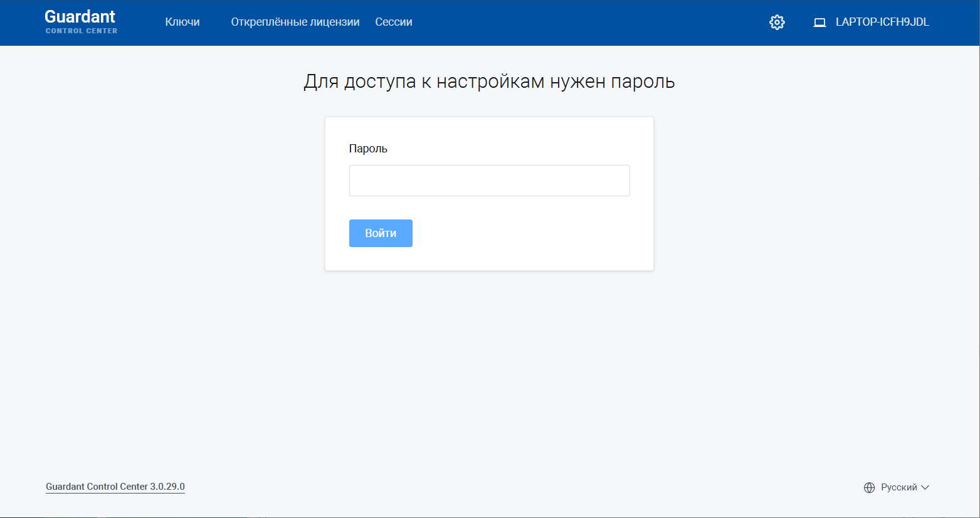Viewport: 980px width, 518px height.
Task: Click the globe language icon
Action: 869,487
